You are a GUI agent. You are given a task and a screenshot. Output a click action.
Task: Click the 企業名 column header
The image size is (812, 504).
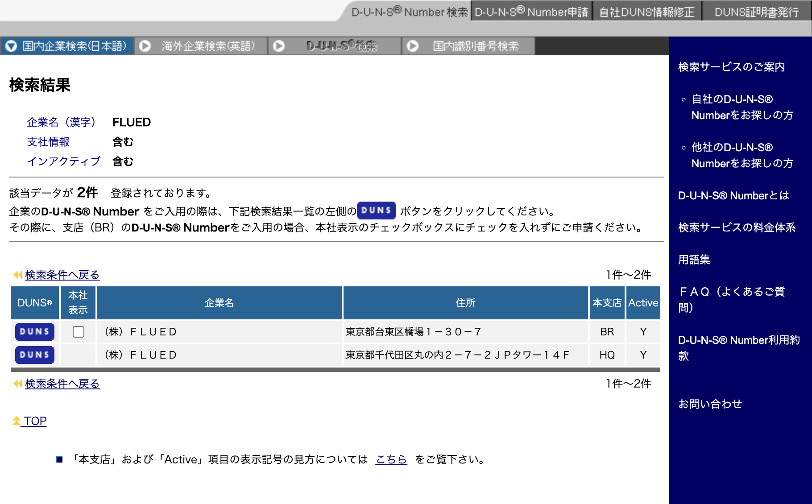pos(220,303)
